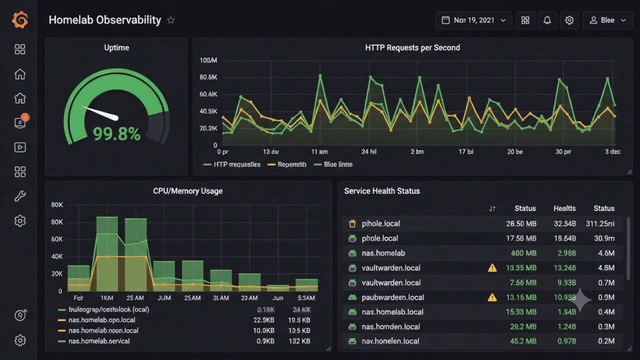
Task: Toggle the nas.homelab.noon.local legend series
Action: 98,331
